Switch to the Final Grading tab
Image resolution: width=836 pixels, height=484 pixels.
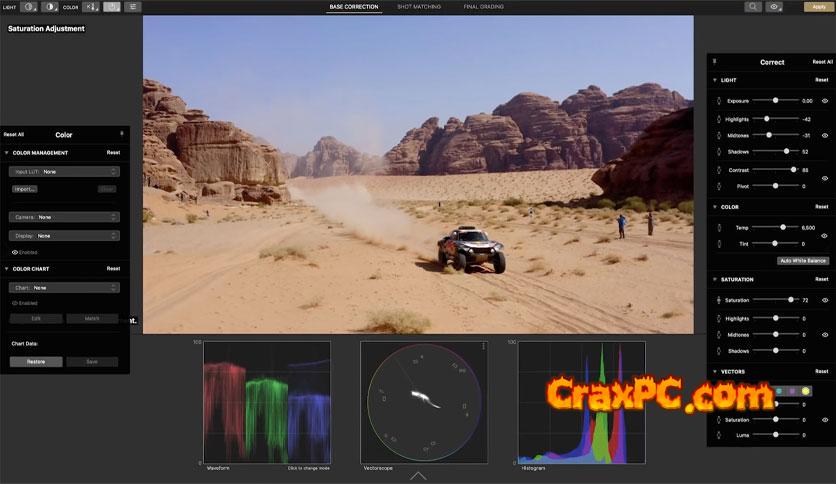pyautogui.click(x=483, y=7)
